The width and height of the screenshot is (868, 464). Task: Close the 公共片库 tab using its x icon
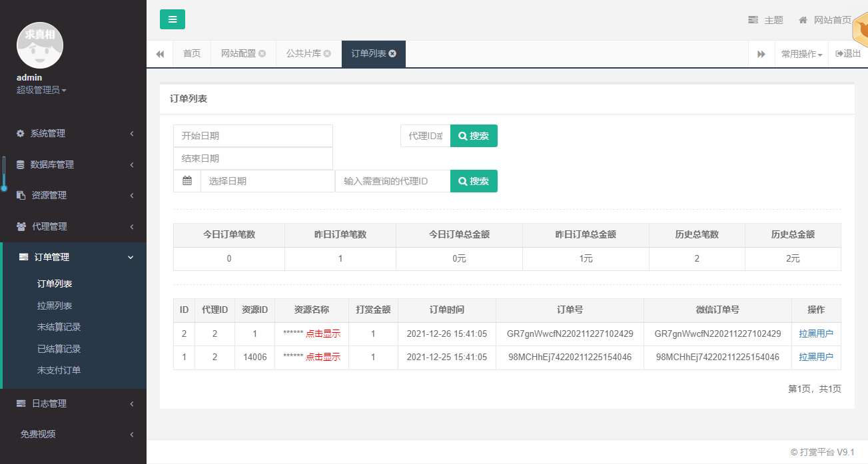pos(327,54)
